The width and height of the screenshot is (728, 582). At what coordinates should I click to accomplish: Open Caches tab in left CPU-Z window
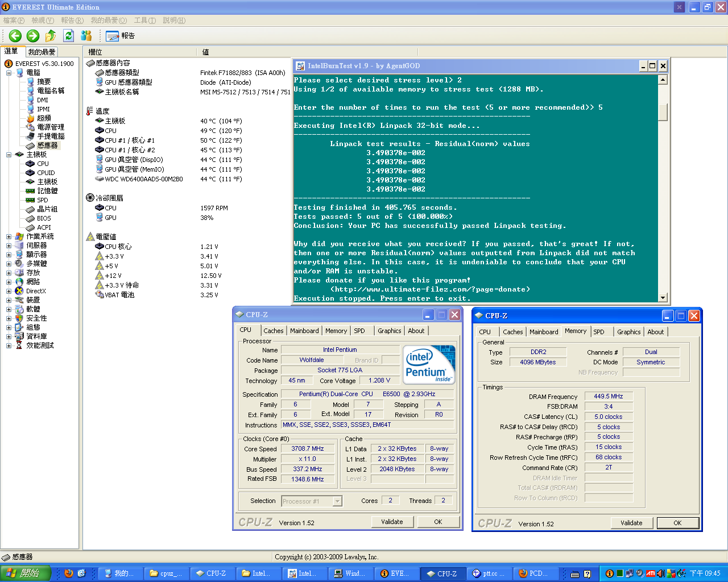[273, 331]
